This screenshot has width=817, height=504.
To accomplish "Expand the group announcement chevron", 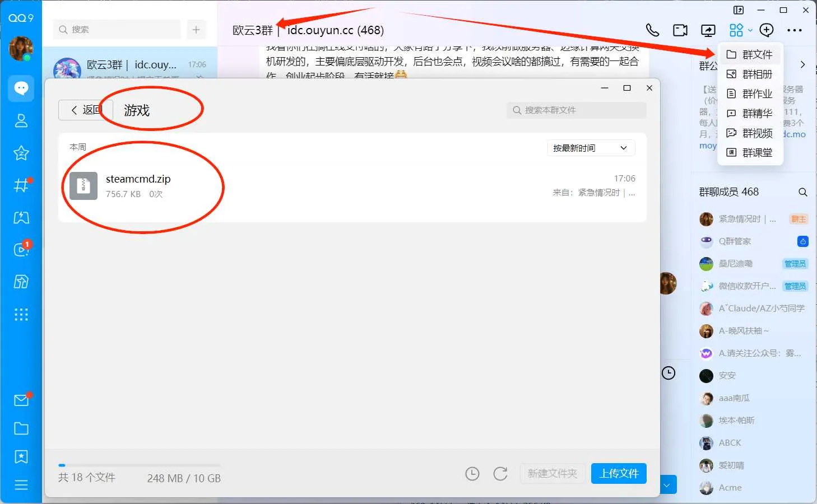I will [802, 64].
